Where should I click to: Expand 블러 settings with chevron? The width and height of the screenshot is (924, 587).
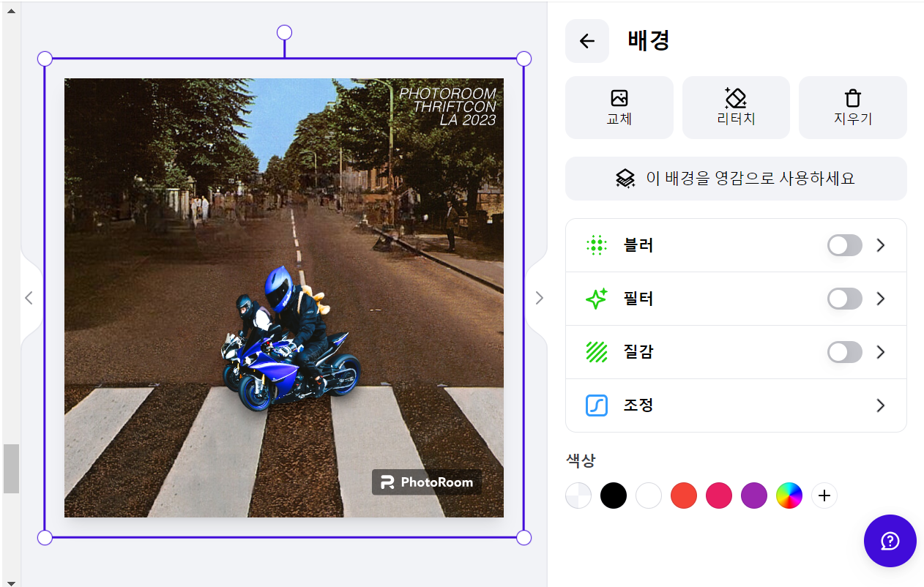tap(881, 245)
